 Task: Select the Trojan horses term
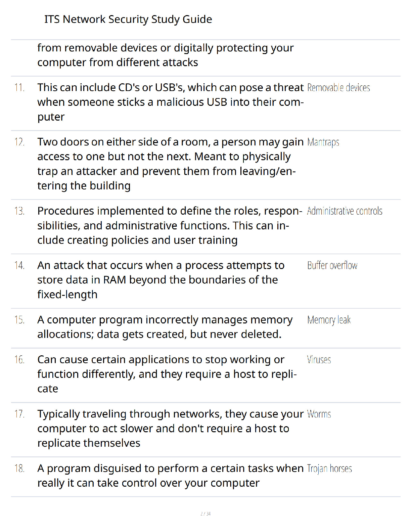tap(329, 469)
